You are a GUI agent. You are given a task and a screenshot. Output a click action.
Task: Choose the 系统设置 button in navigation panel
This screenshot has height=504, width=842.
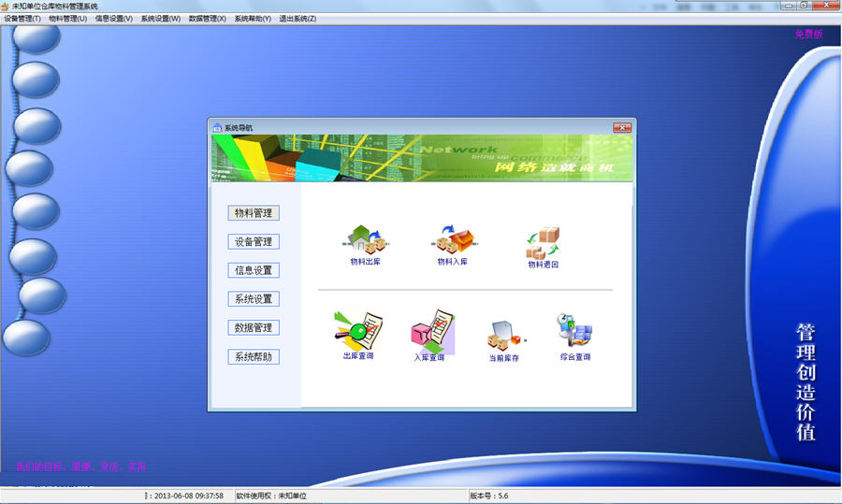[x=254, y=299]
